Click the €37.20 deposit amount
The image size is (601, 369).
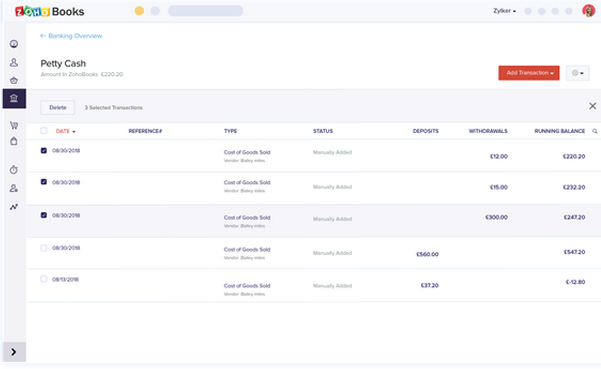coord(430,285)
